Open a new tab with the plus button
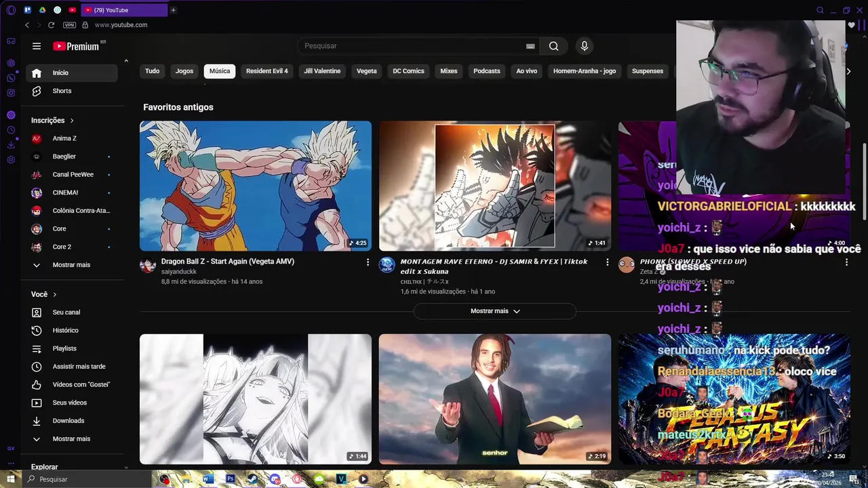The image size is (868, 488). (173, 10)
